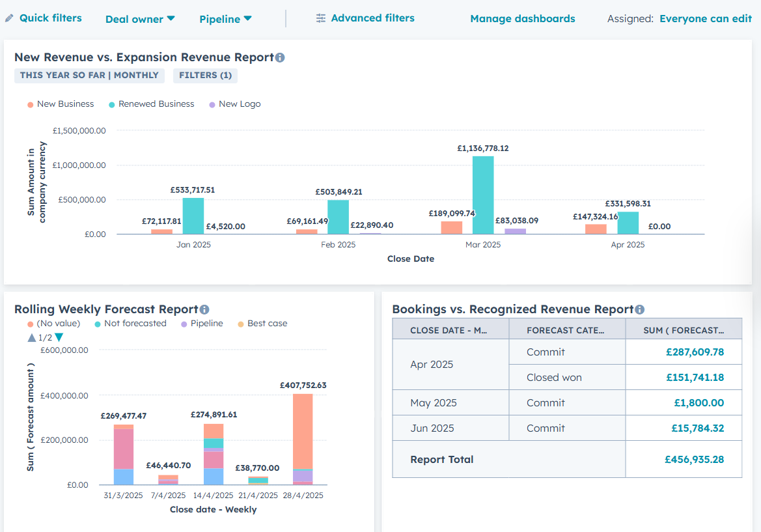Click the pencil icon beside Quick filters
The height and width of the screenshot is (532, 761).
pyautogui.click(x=9, y=18)
